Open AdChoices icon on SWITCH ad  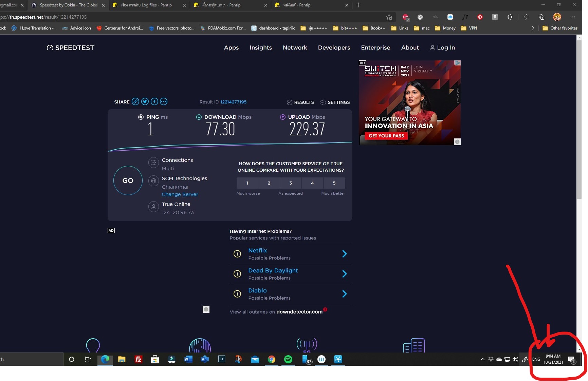click(457, 63)
